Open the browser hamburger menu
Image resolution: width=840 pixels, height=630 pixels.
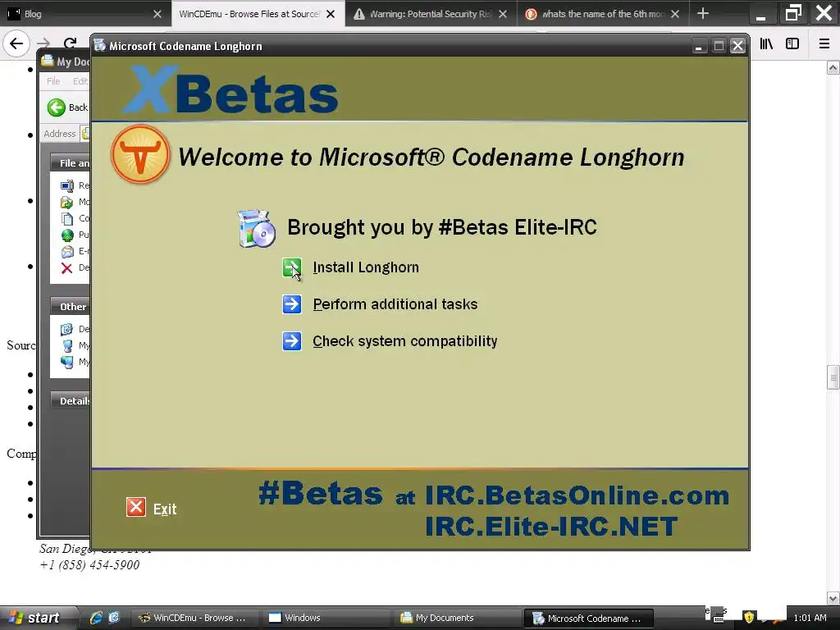coord(824,44)
